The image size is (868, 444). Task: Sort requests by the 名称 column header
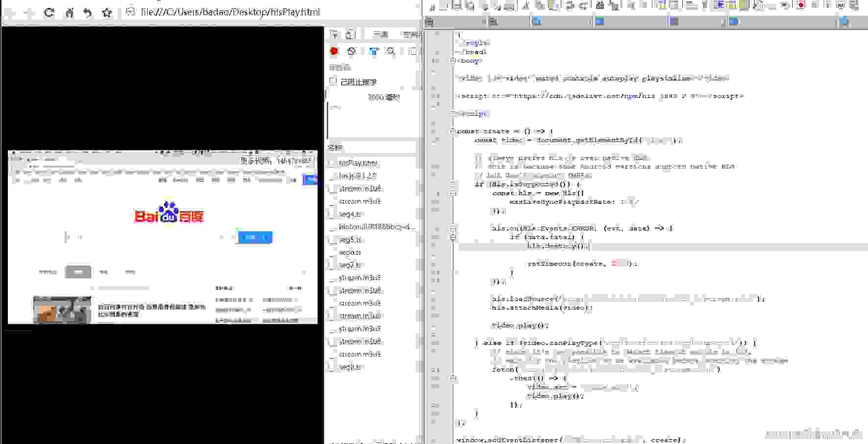click(x=335, y=147)
